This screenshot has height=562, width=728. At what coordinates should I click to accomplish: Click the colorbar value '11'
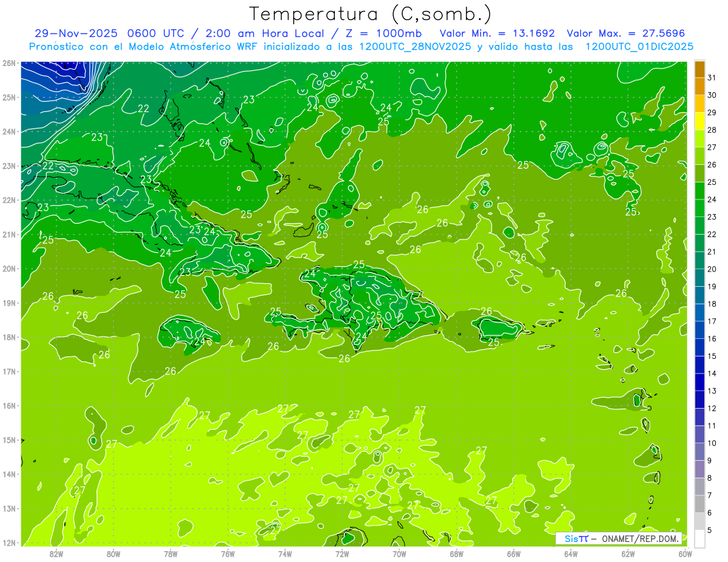(x=712, y=426)
